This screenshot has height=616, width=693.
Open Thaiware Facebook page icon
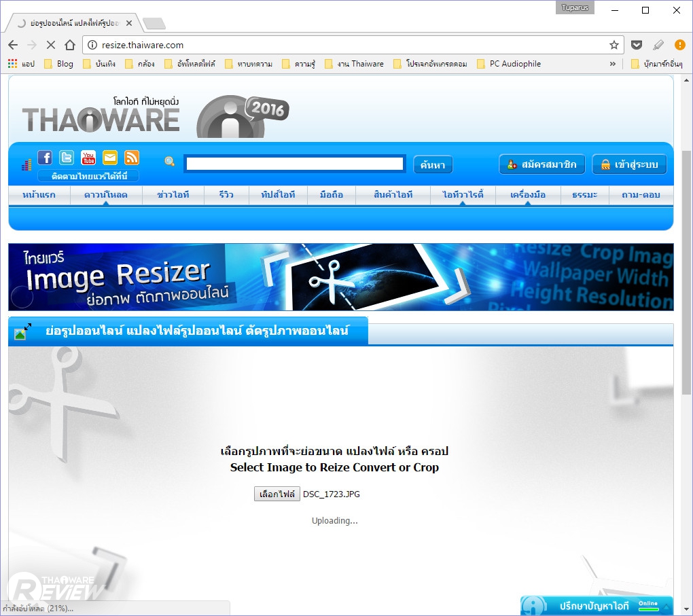(x=45, y=158)
